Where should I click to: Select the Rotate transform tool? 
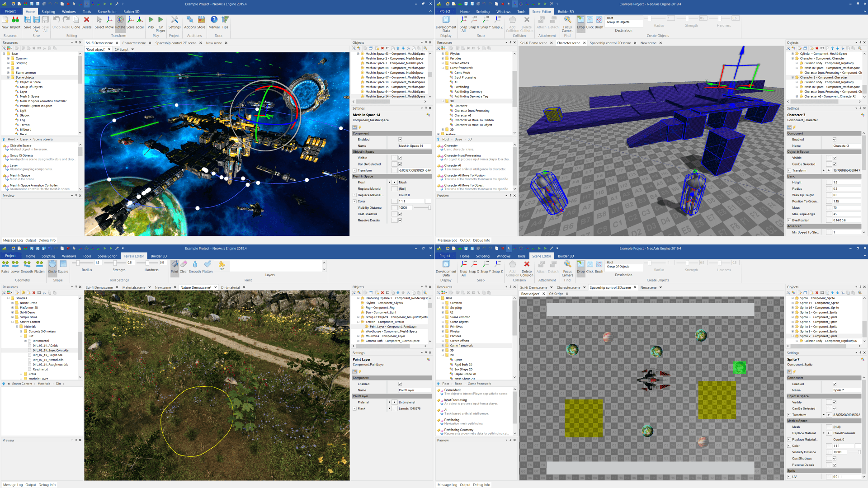pyautogui.click(x=120, y=20)
